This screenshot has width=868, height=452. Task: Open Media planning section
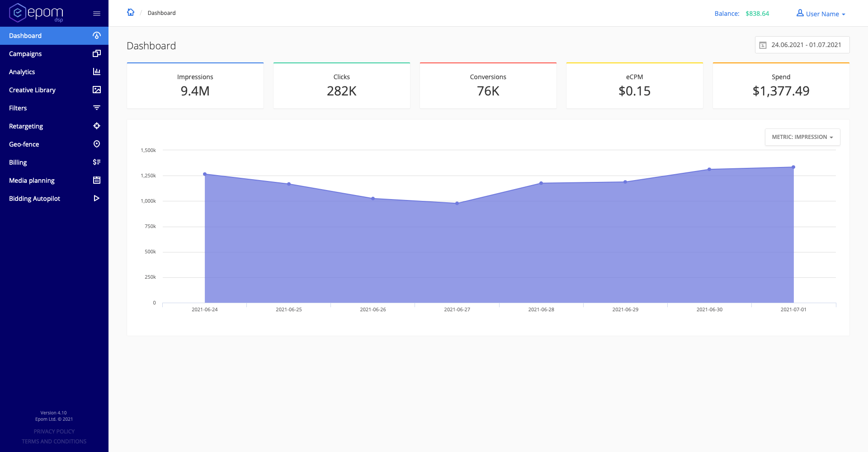click(54, 181)
